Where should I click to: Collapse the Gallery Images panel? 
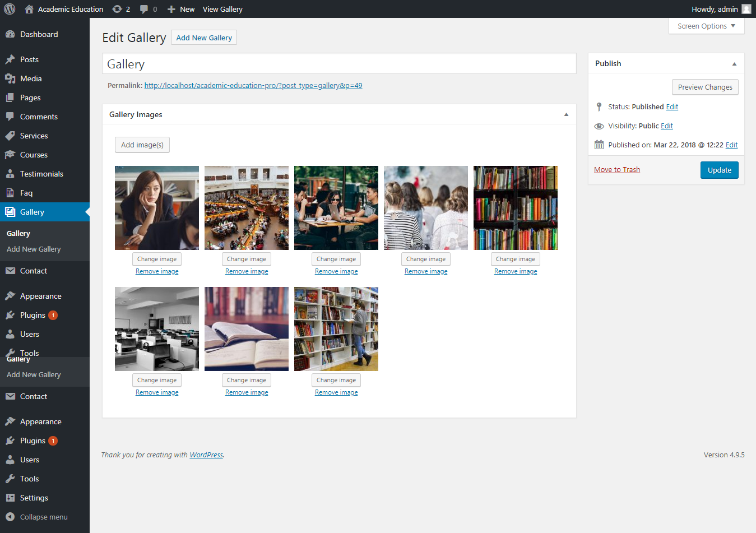point(566,114)
